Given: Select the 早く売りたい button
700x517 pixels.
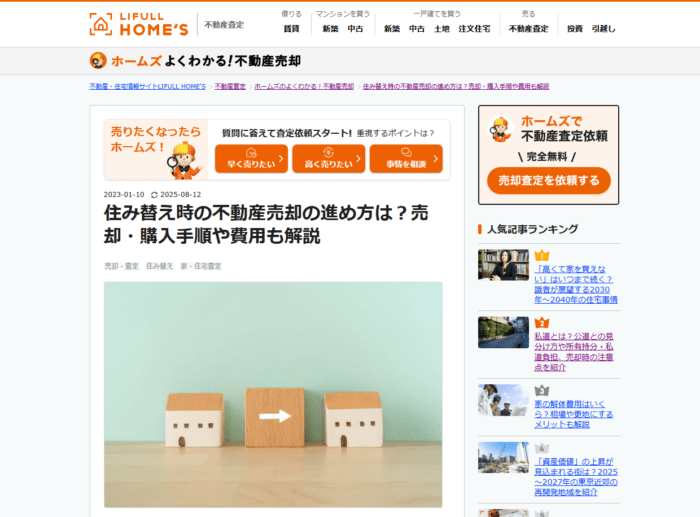Looking at the screenshot, I should coord(251,158).
